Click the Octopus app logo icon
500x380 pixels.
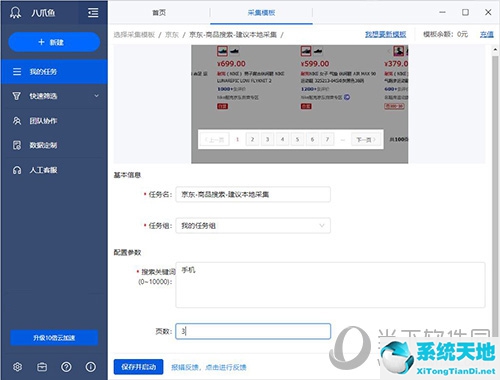[x=15, y=13]
